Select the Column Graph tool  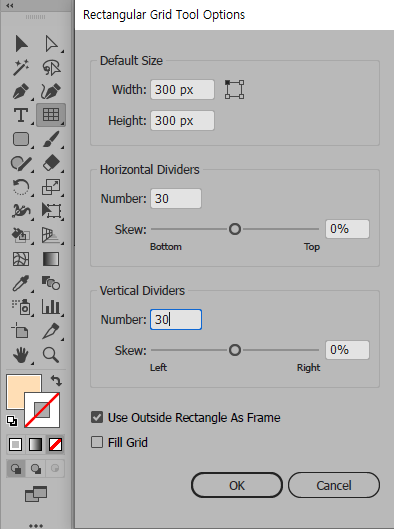coord(51,307)
